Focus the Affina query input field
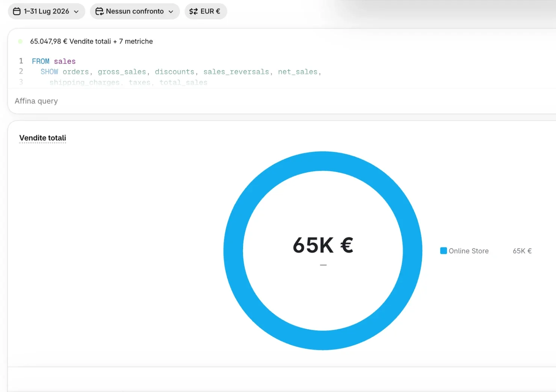 pyautogui.click(x=282, y=101)
